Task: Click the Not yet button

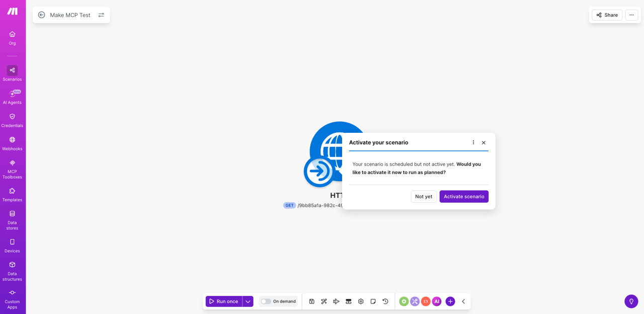Action: coord(424,196)
